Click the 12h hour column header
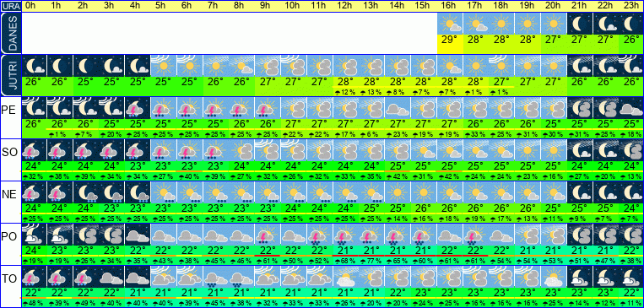The image size is (644, 308). coord(345,6)
